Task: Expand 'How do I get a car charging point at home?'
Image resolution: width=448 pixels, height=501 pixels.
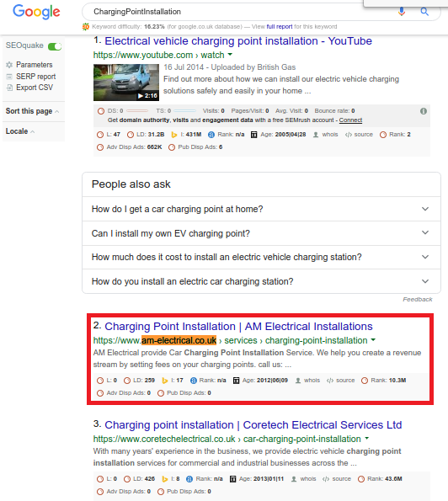Action: coord(261,209)
